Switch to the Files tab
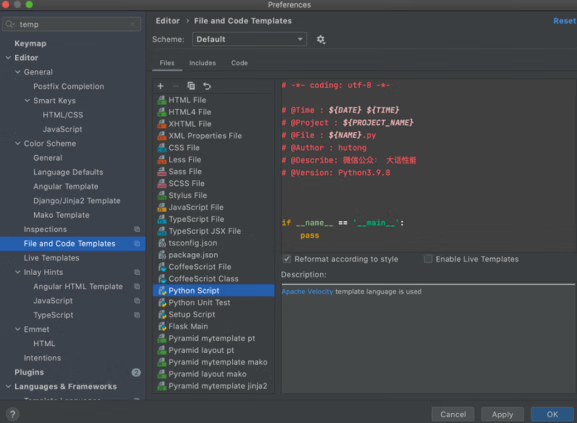 pyautogui.click(x=167, y=63)
